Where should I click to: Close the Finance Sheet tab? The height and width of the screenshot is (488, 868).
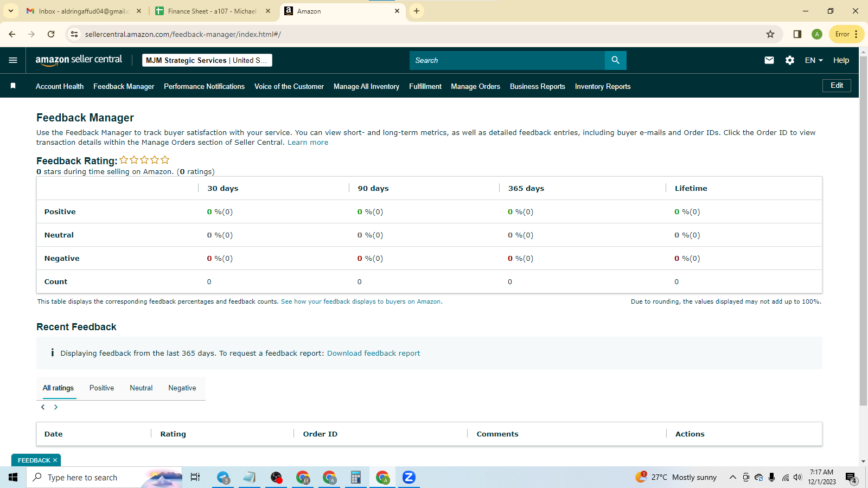268,11
